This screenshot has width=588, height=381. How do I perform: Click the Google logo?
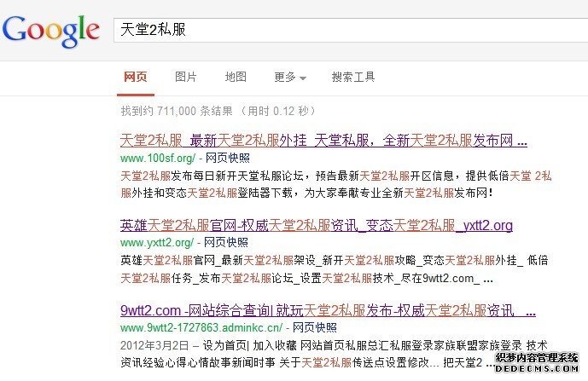[51, 31]
